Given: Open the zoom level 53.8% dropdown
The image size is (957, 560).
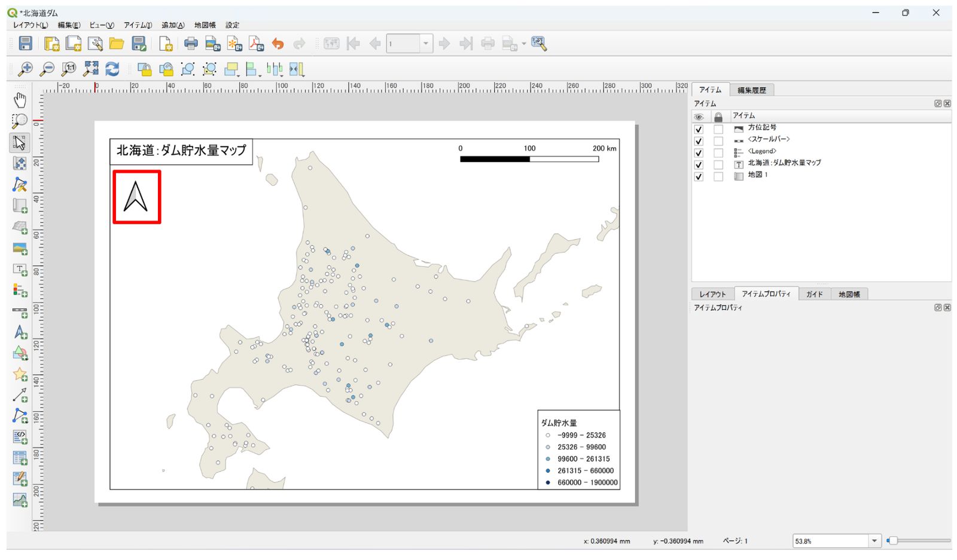Looking at the screenshot, I should 874,541.
